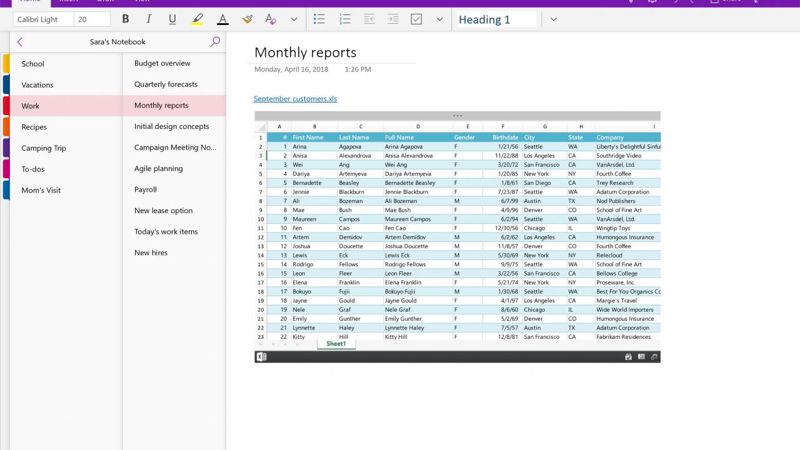Click the embedded spreadsheet's drag handle dots
Viewport: 800px width, 450px height.
click(458, 116)
